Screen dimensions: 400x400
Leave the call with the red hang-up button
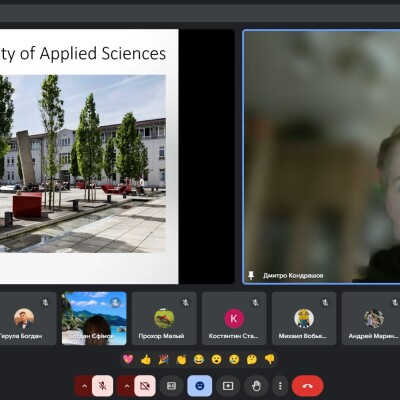[307, 386]
